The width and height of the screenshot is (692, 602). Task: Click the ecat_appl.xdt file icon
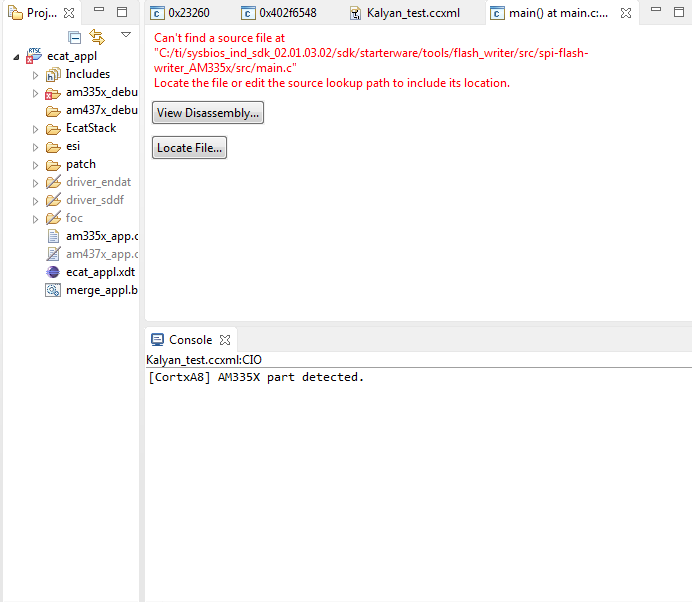coord(53,272)
